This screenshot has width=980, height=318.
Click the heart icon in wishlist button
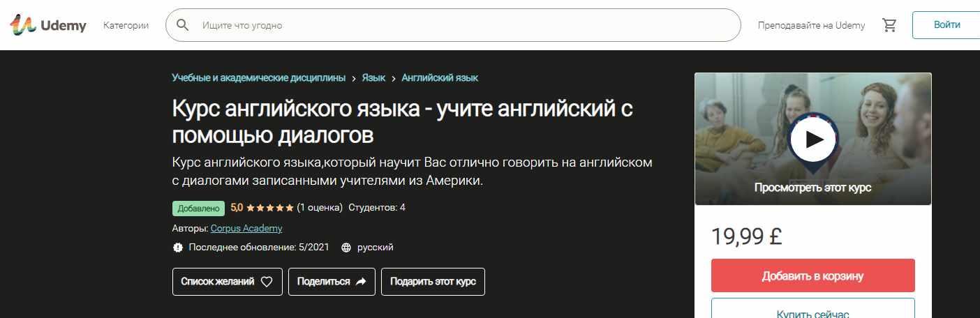point(266,282)
